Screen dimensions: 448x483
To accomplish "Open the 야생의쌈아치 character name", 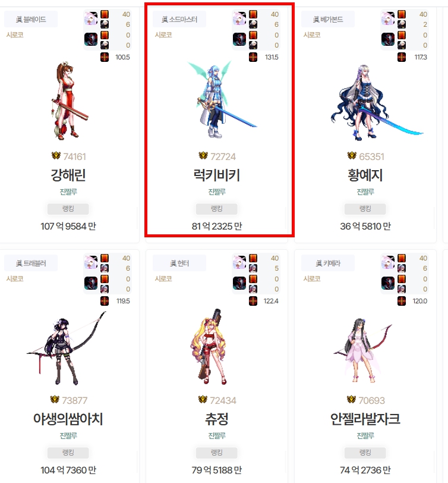I will click(x=68, y=419).
